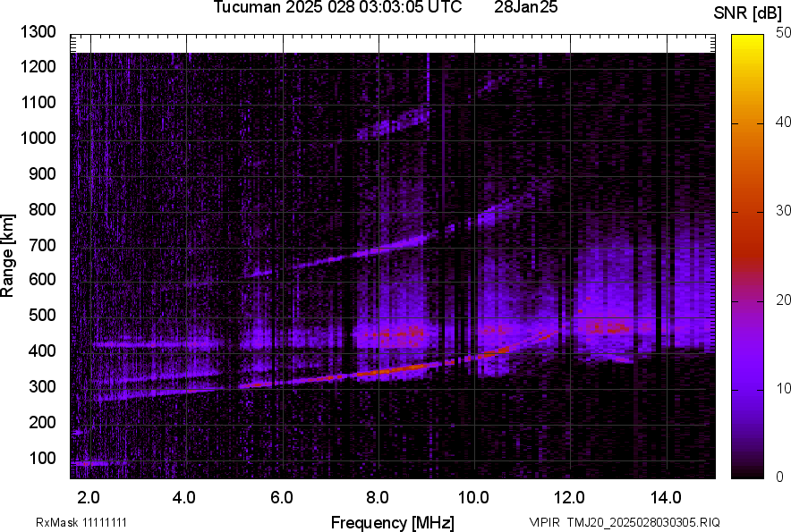Viewport: 791px width, 532px height.
Task: Click the 14.0 frequency tick label
Action: (x=667, y=497)
